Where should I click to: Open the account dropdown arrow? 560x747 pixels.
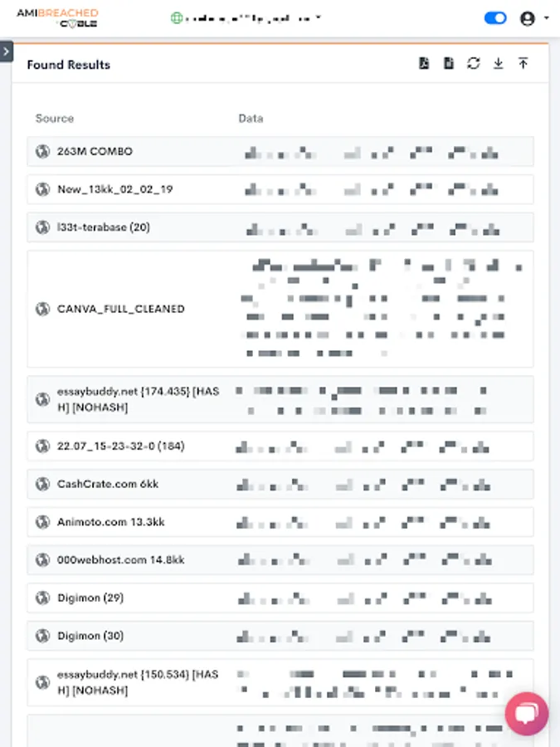tap(546, 18)
